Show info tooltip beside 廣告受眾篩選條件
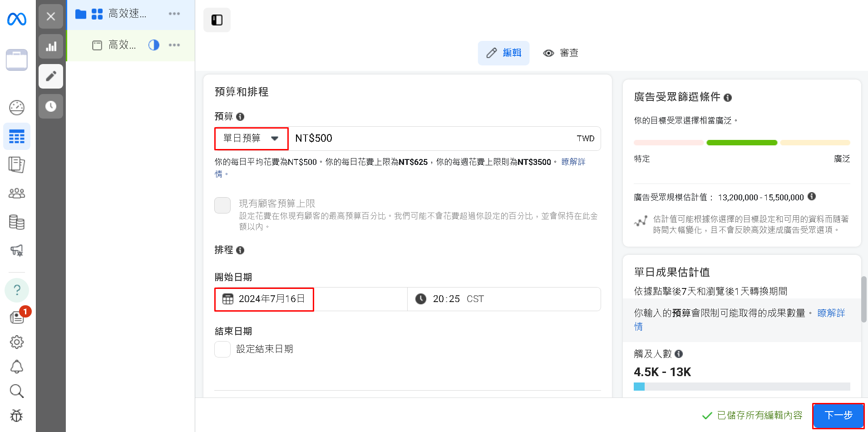 pyautogui.click(x=728, y=98)
